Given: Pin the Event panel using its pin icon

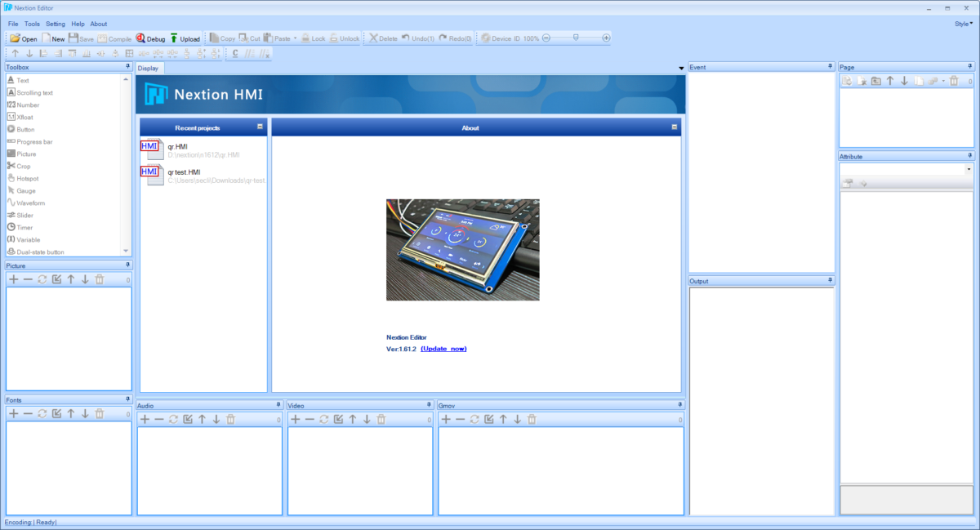Looking at the screenshot, I should [x=830, y=67].
